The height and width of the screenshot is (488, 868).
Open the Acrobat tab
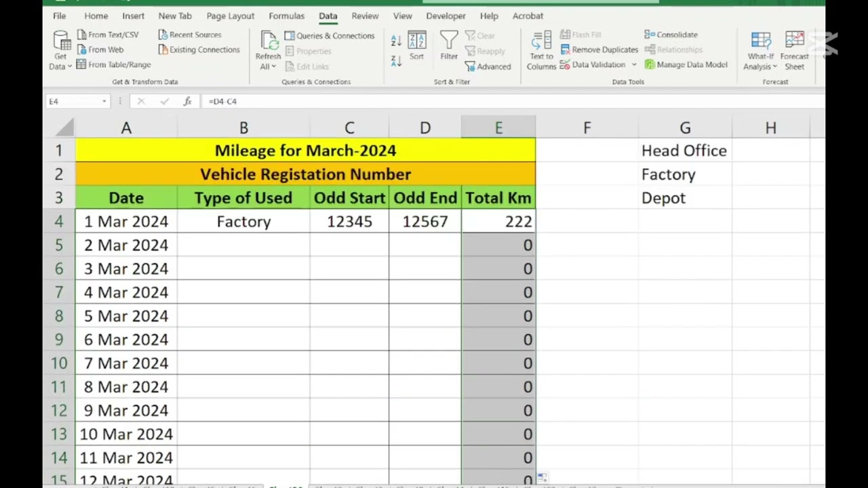[x=528, y=16]
